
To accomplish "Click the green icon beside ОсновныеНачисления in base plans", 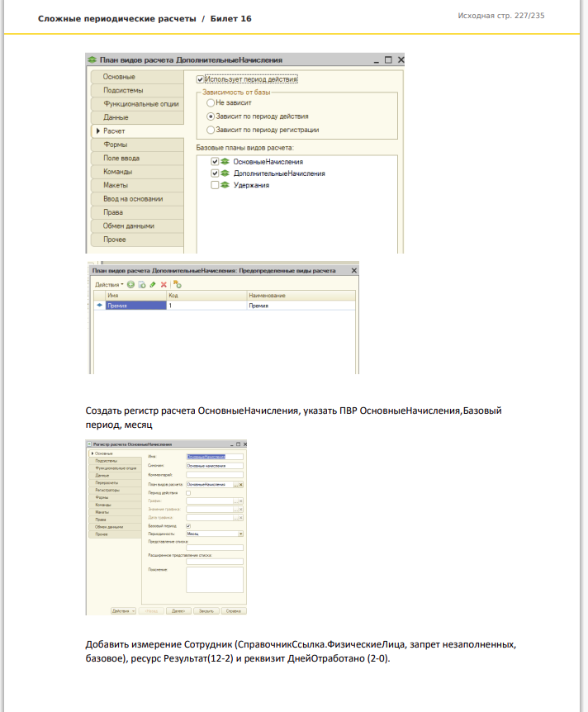I will point(225,162).
